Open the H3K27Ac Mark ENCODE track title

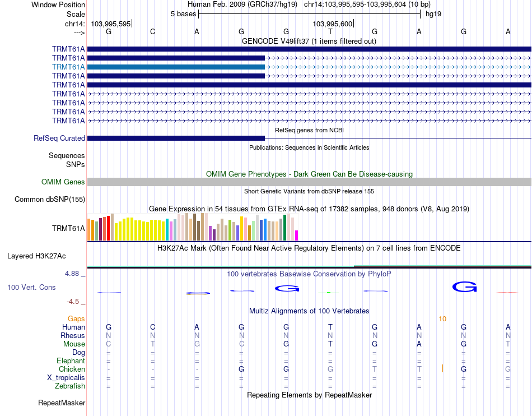309,248
